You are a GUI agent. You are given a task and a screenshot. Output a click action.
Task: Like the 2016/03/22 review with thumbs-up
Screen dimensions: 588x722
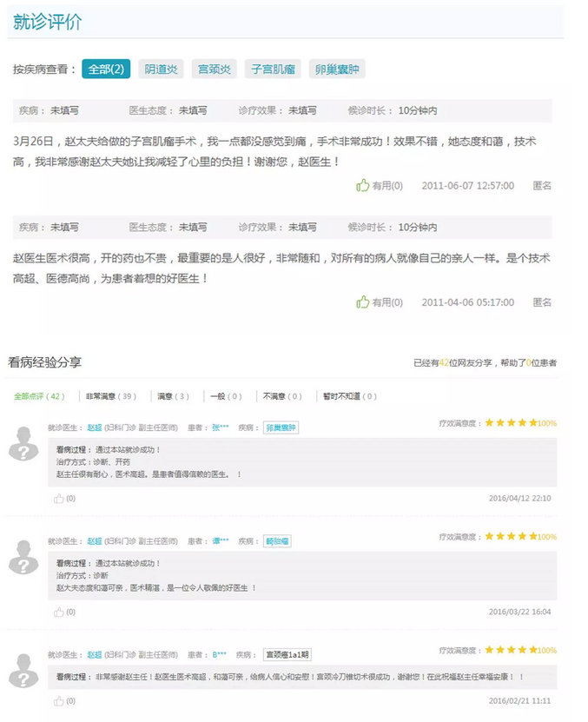point(59,612)
